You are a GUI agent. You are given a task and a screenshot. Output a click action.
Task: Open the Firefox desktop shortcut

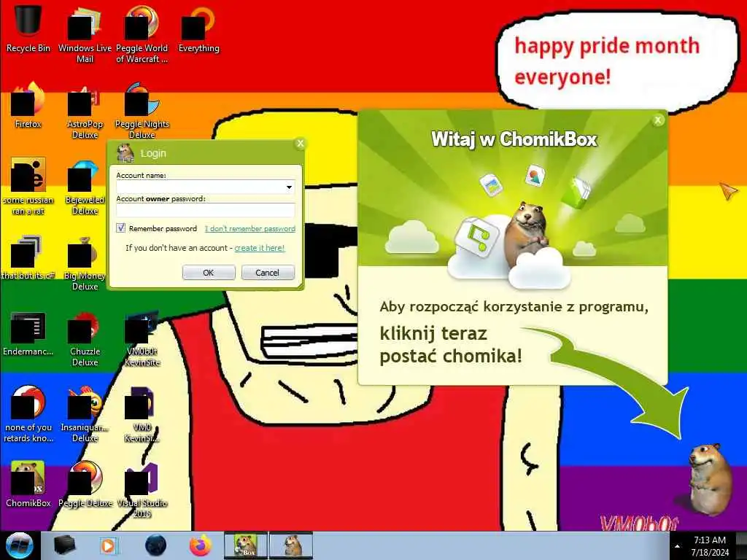tap(28, 105)
